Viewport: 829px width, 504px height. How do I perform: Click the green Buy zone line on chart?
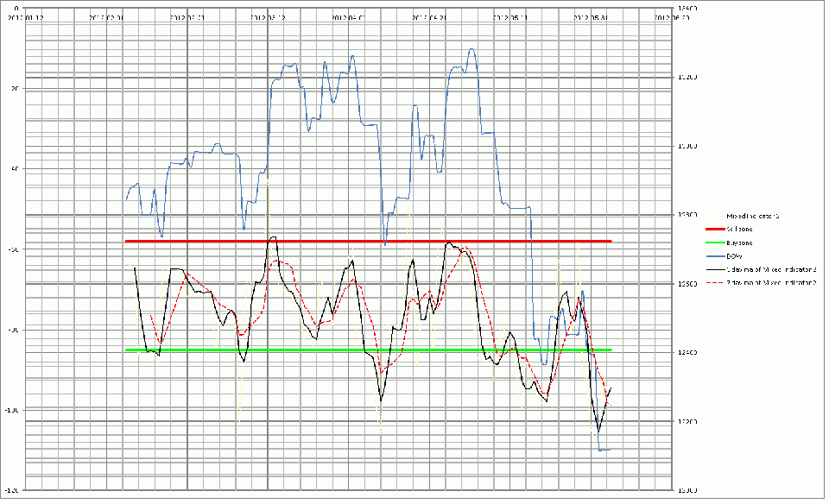tap(368, 350)
